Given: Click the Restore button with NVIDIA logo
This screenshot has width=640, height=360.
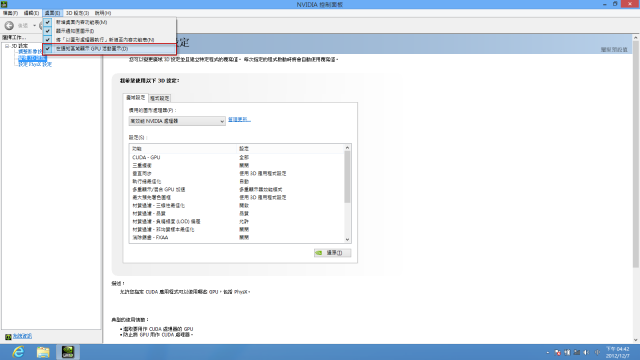Looking at the screenshot, I should coord(332,253).
